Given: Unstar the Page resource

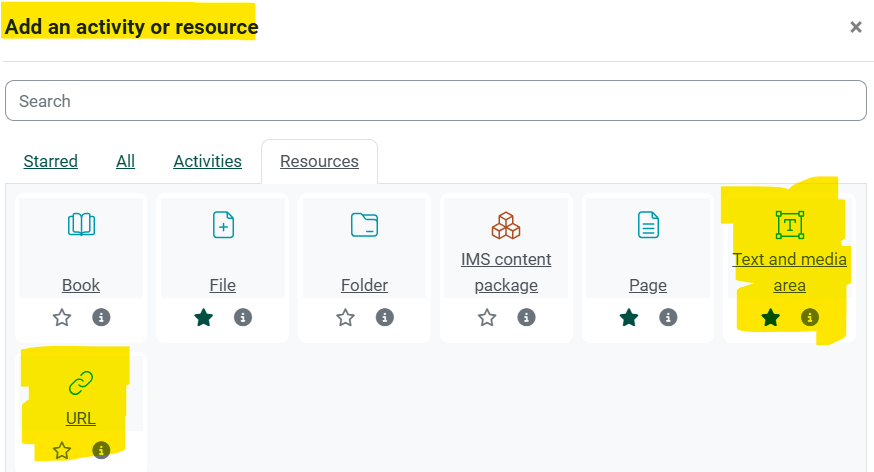Looking at the screenshot, I should pyautogui.click(x=629, y=318).
